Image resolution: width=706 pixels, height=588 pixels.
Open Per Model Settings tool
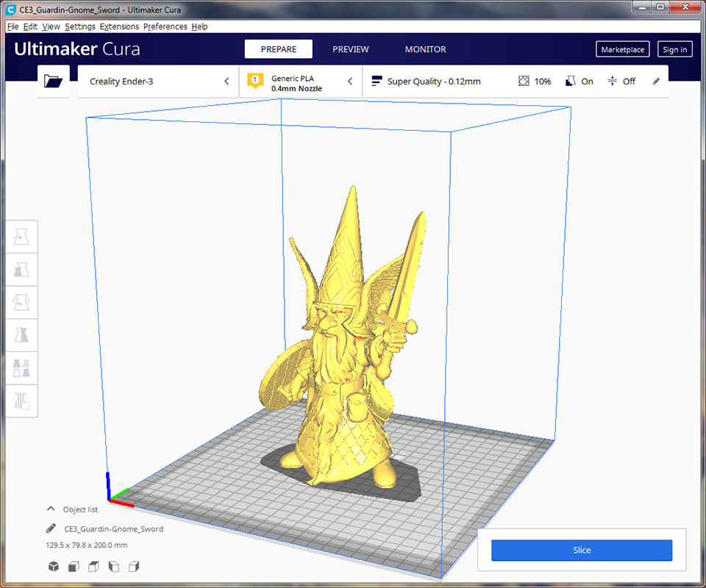pos(21,367)
